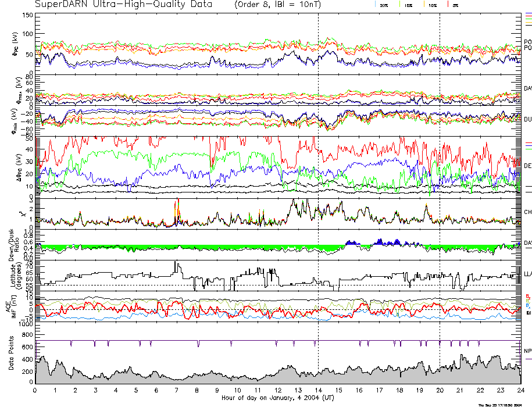Click the Dawn/Dusk Ratio axis label
532x407 pixels.
pyautogui.click(x=14, y=245)
